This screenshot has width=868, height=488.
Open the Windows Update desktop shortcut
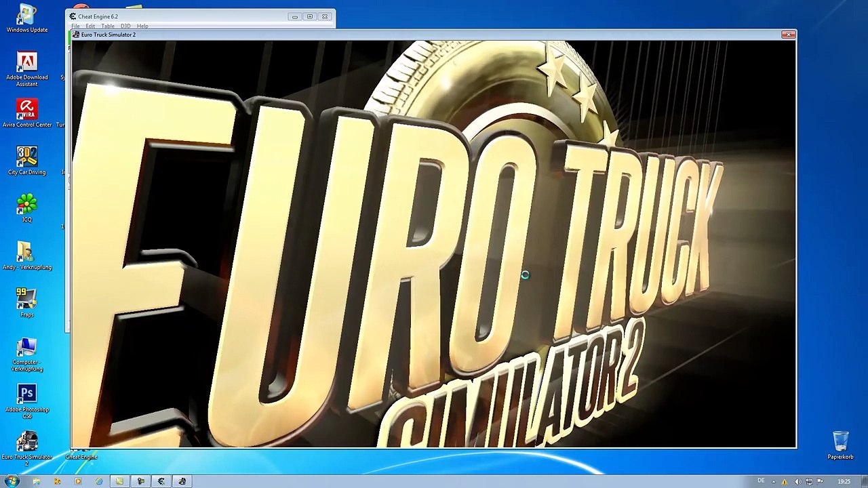coord(27,19)
